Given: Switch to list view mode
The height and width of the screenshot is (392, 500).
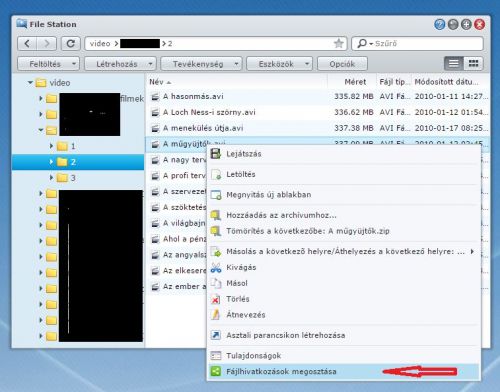Looking at the screenshot, I should 453,63.
